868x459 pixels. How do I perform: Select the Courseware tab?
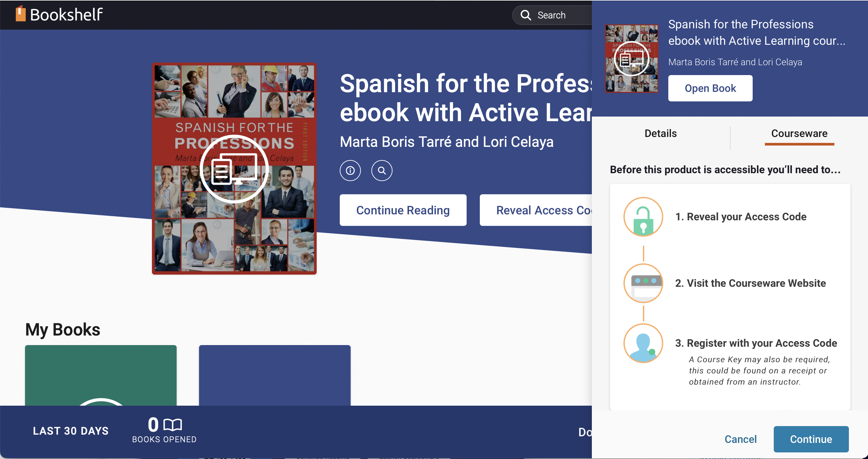pos(799,134)
